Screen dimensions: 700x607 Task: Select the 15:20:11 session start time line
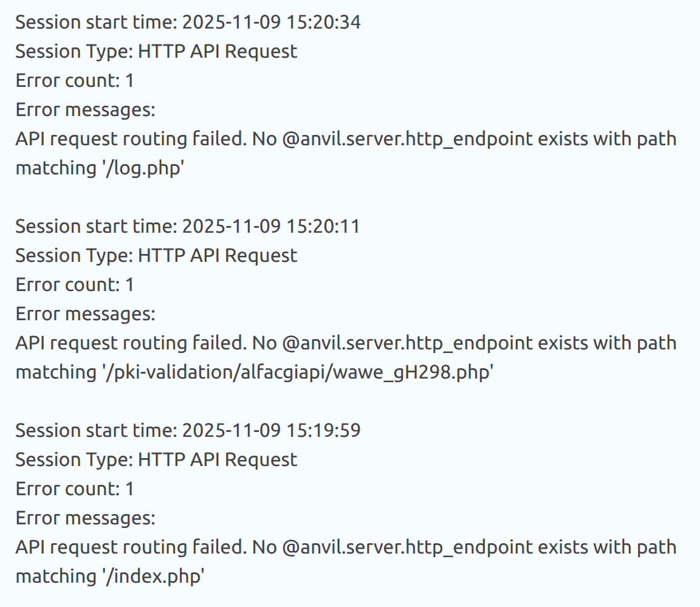188,227
